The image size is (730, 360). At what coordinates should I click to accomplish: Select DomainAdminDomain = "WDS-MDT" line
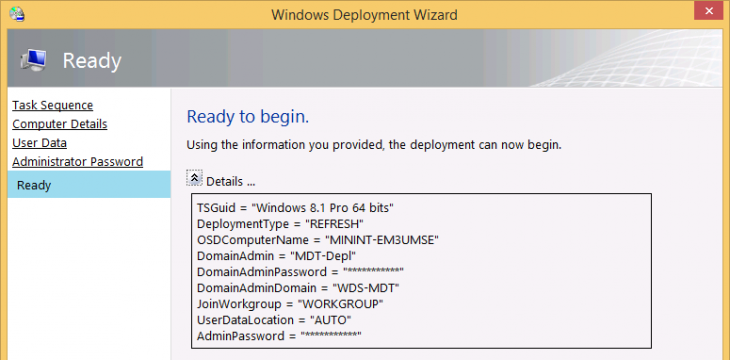click(298, 288)
